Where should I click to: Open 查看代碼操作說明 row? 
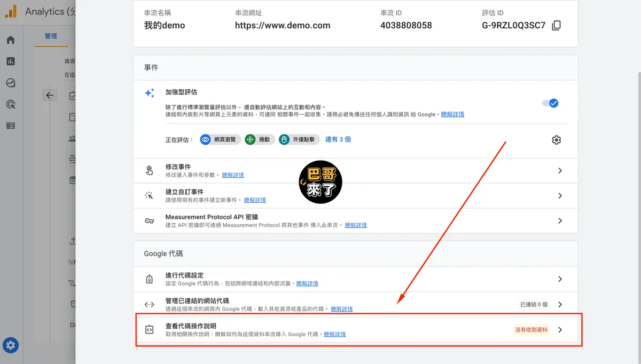pyautogui.click(x=355, y=330)
